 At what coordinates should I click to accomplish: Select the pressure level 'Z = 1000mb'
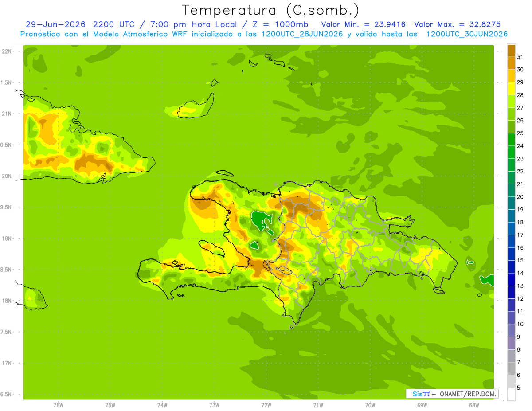coord(281,24)
